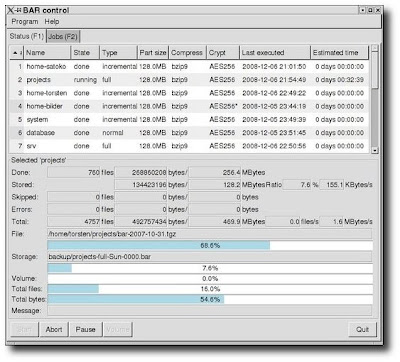Select the running 'projects' job row
This screenshot has height=362, width=400.
[x=189, y=80]
